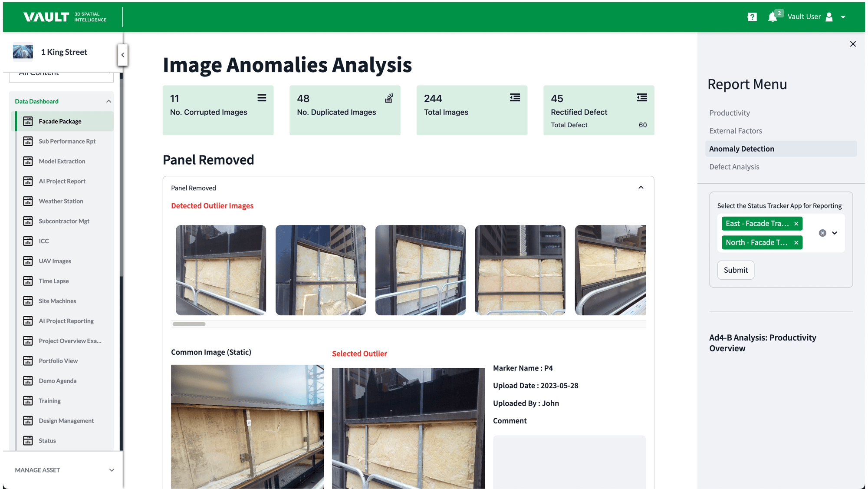Select the third detected outlier image
This screenshot has width=868, height=489.
pos(421,270)
